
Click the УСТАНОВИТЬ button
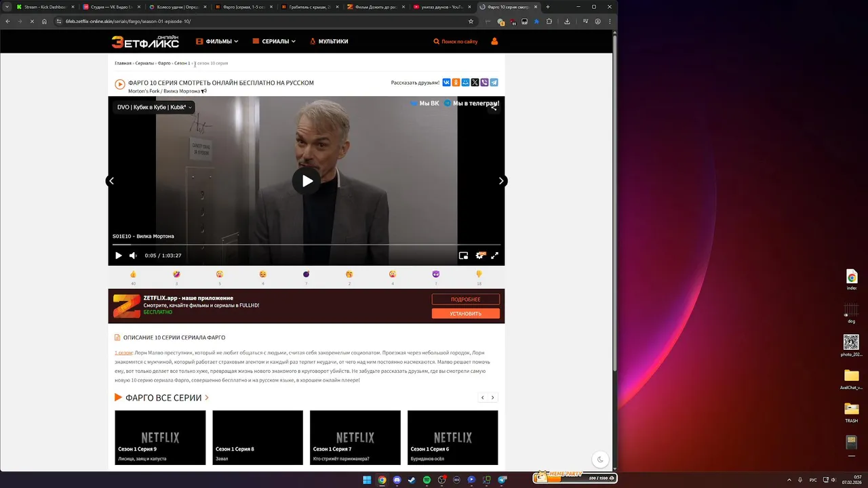coord(466,314)
